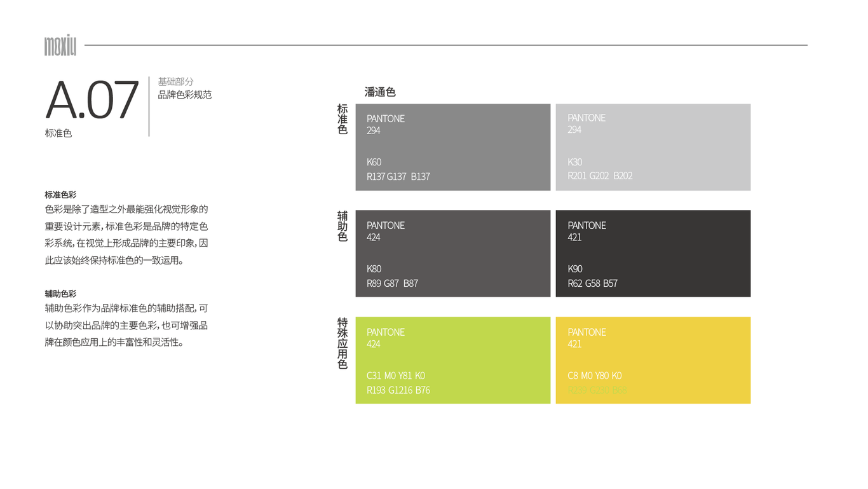Pick the dark gray K80 color swatch
This screenshot has width=868, height=489.
(453, 253)
